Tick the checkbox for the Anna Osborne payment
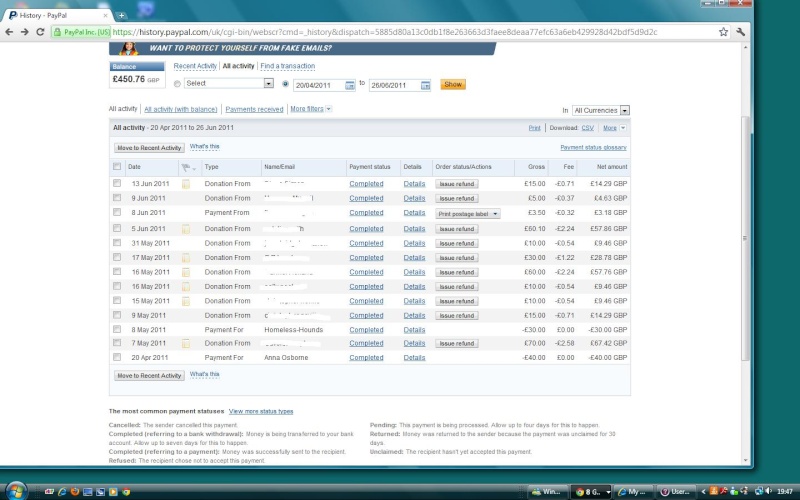 point(117,357)
